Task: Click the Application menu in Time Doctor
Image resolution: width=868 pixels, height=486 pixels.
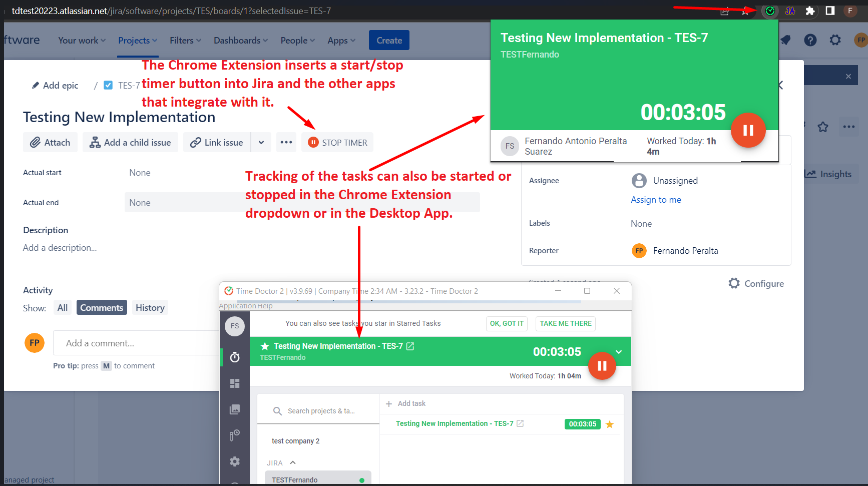Action: coord(237,306)
